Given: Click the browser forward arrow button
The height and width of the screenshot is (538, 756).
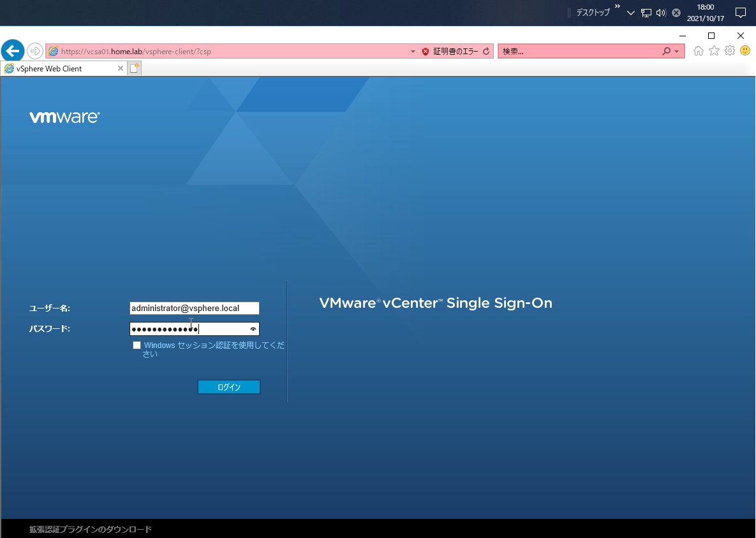Looking at the screenshot, I should pos(34,51).
